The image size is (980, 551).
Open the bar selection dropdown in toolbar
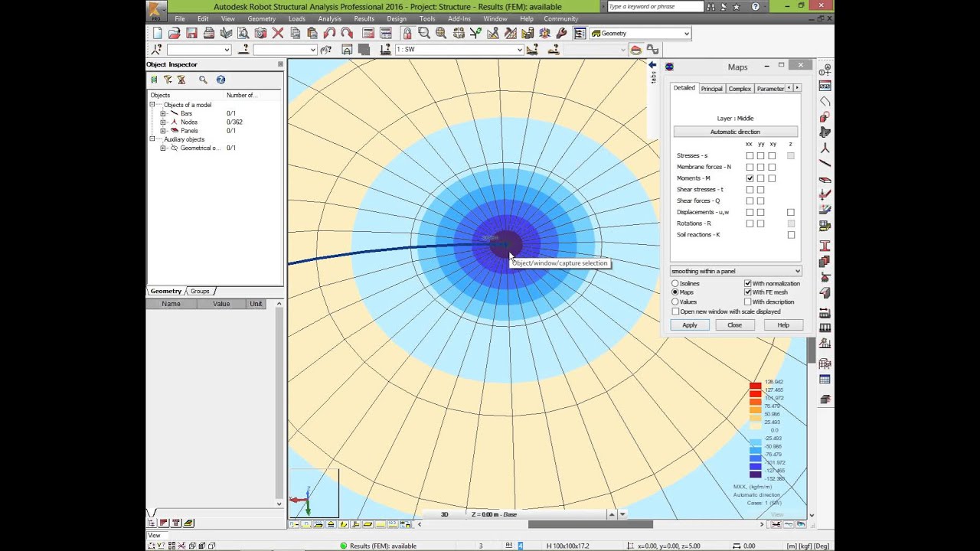pos(285,49)
